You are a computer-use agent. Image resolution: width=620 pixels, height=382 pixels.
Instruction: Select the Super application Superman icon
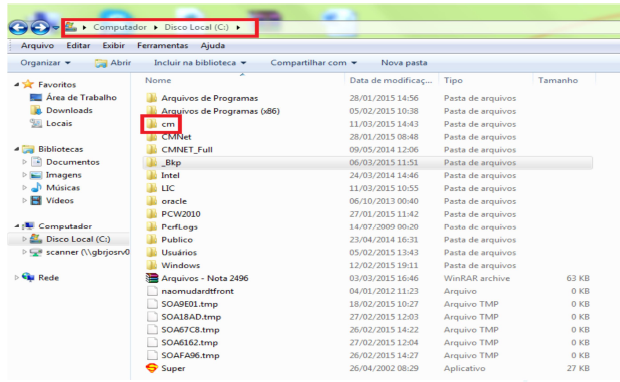(x=151, y=368)
